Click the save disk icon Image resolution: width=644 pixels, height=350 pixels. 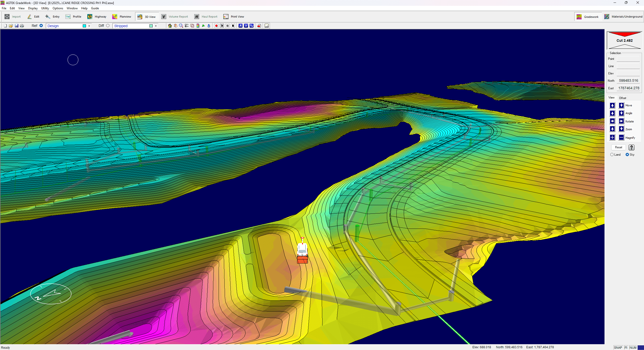[17, 26]
